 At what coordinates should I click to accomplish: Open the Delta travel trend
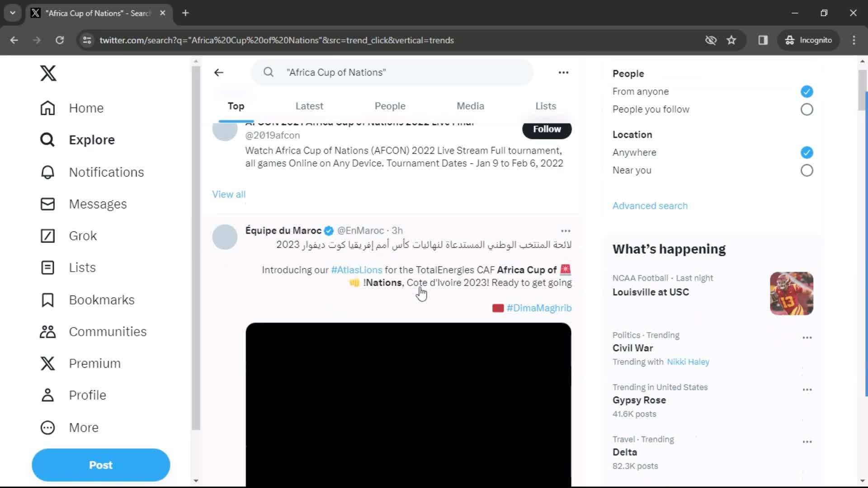click(x=624, y=452)
